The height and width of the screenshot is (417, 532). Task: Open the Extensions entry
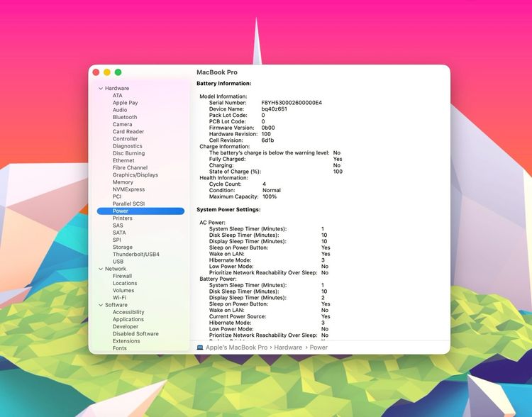point(126,341)
